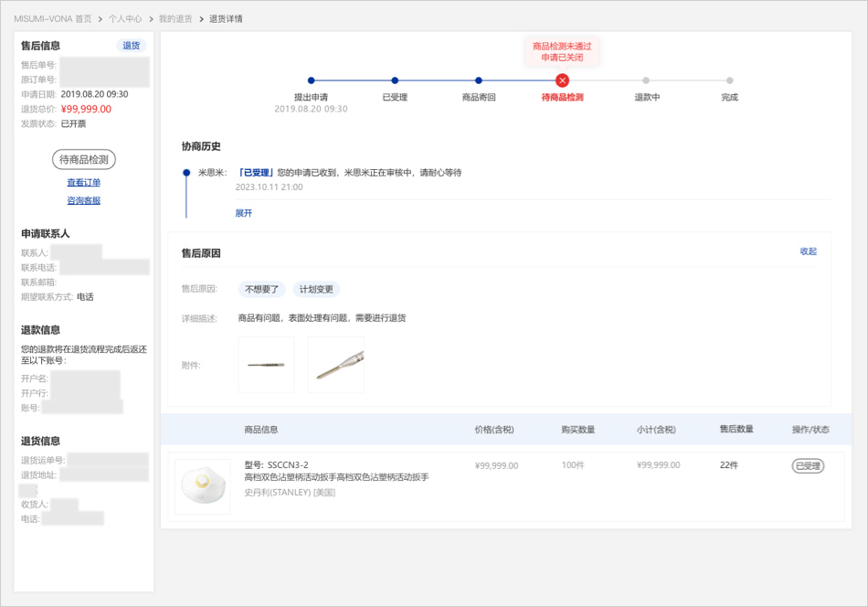Open the second attachment thumbnail
Image resolution: width=868 pixels, height=607 pixels.
pos(336,365)
